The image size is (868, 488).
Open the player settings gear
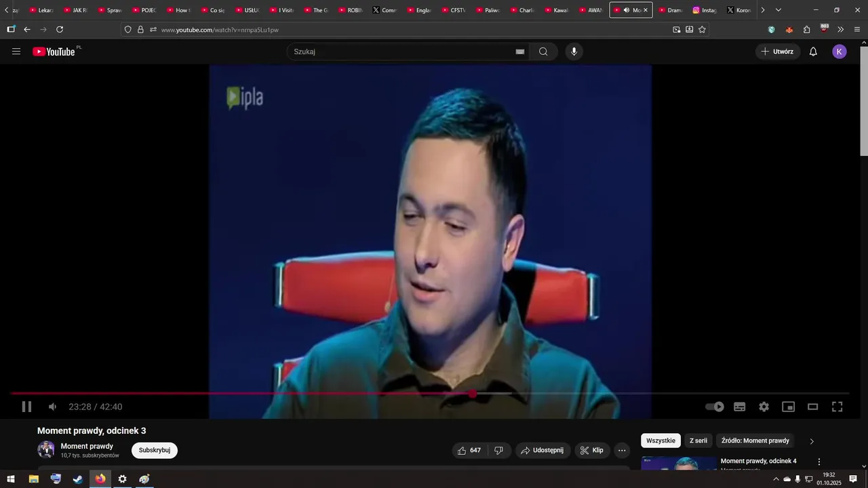pyautogui.click(x=764, y=407)
